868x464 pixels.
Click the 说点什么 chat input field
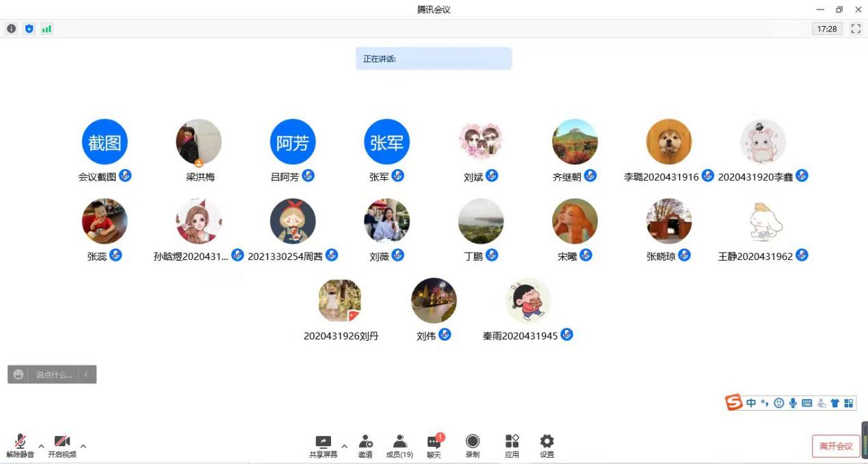54,374
